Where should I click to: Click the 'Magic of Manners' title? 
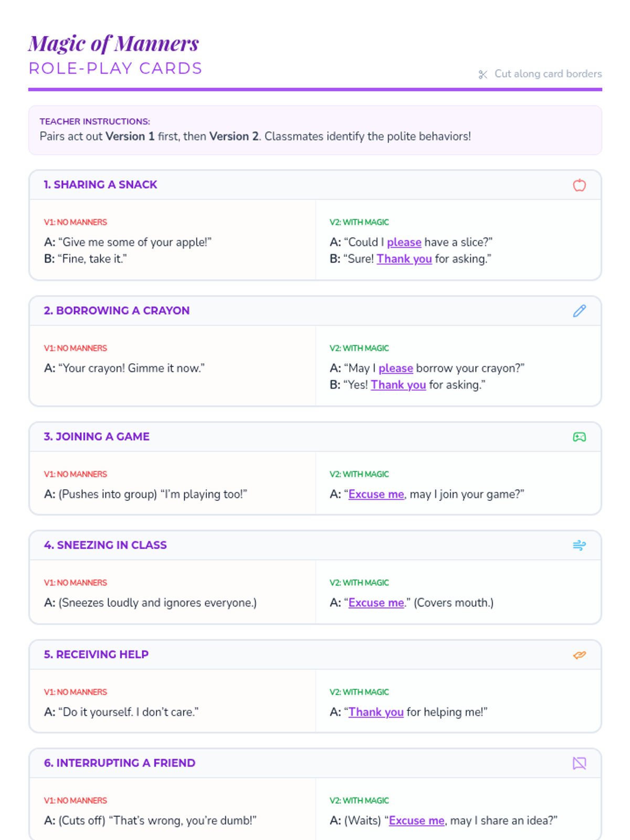[114, 44]
